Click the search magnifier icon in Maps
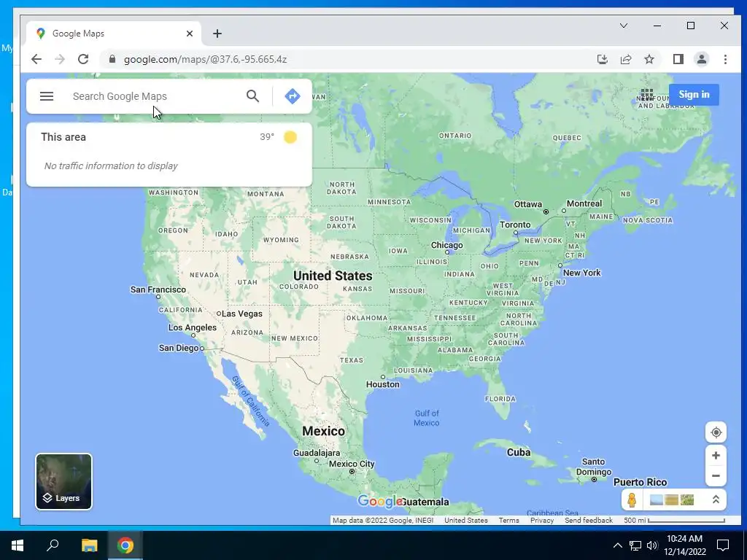Screen dimensions: 747x560 [252, 96]
